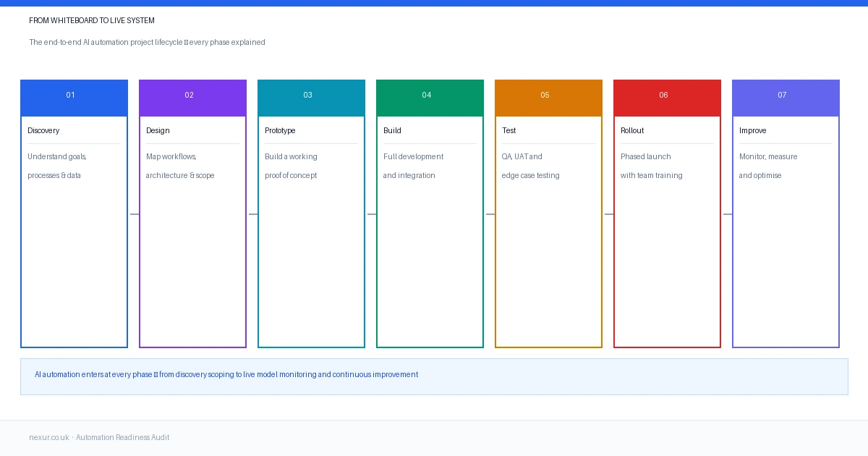Viewport: 868px width, 456px height.
Task: Click 'processes & data' description line
Action: pos(54,176)
